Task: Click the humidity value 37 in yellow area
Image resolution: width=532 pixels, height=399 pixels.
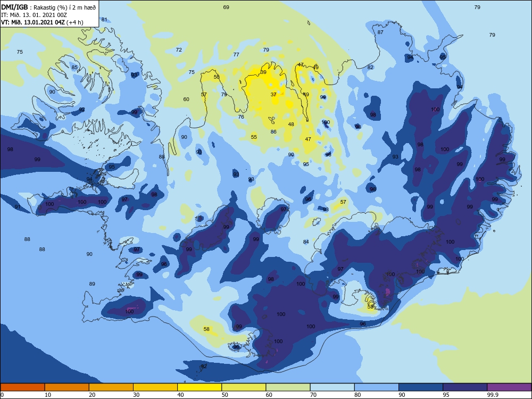Action: pos(273,94)
